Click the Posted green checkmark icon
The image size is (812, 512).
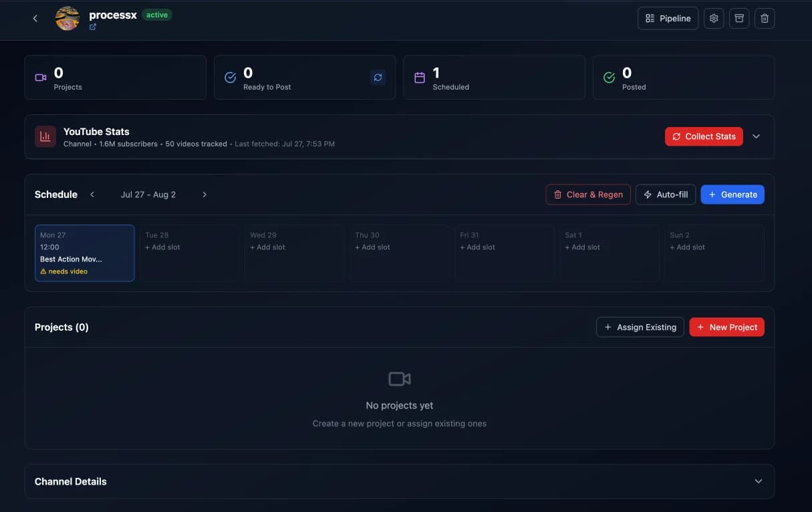point(609,78)
